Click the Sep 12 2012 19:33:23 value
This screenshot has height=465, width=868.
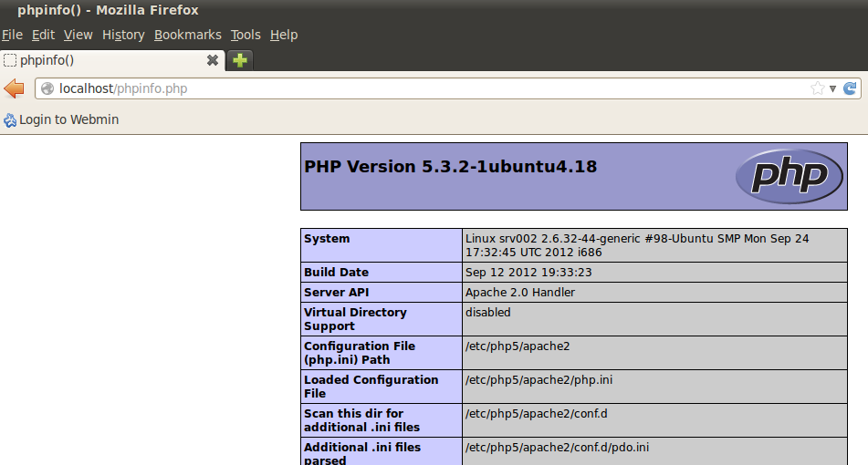tap(528, 272)
